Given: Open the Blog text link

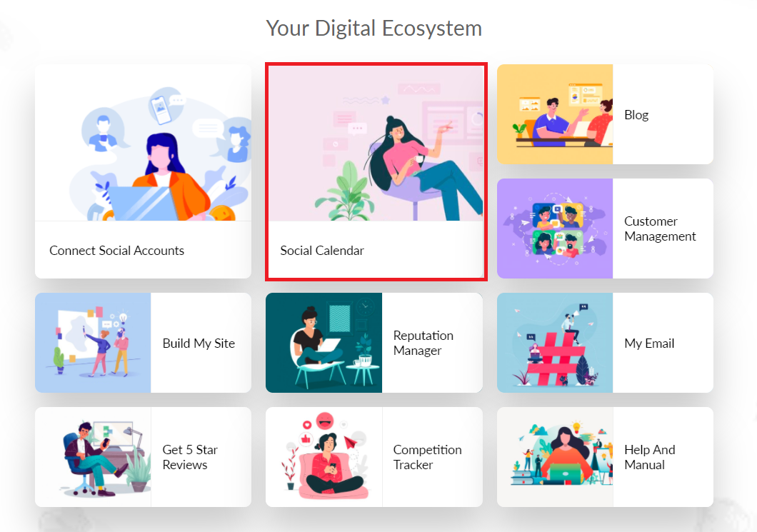Looking at the screenshot, I should (x=636, y=115).
